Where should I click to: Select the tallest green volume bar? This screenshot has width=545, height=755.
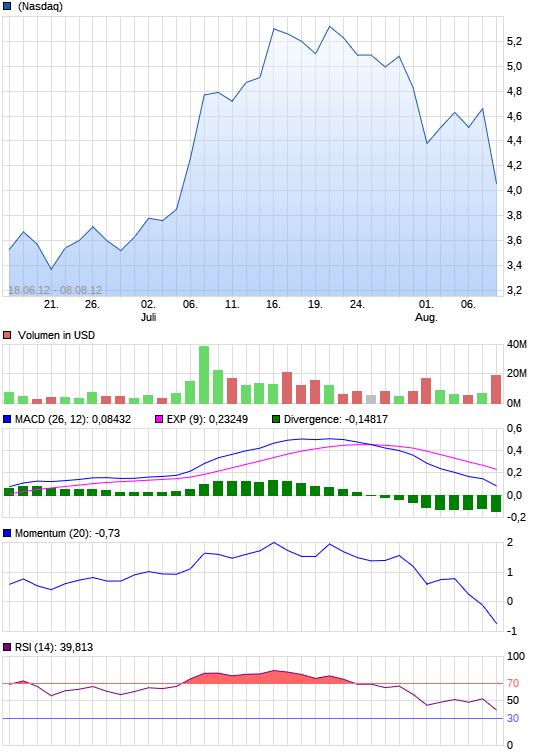[204, 375]
